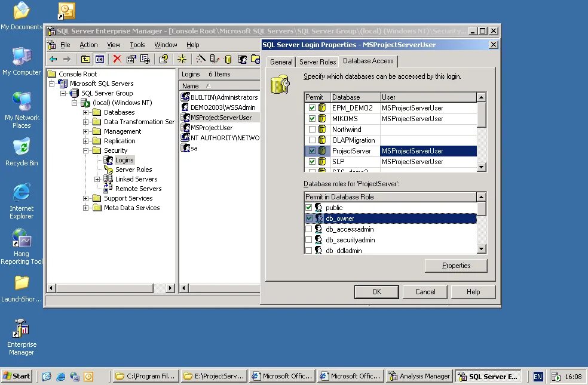Check the Permit box for OLAPMigration
588x385 pixels.
312,140
